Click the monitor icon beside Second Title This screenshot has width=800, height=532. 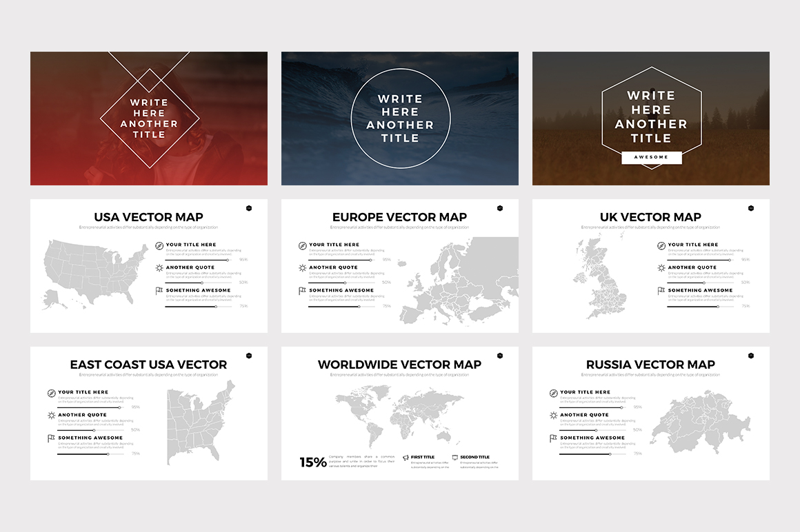[x=455, y=458]
